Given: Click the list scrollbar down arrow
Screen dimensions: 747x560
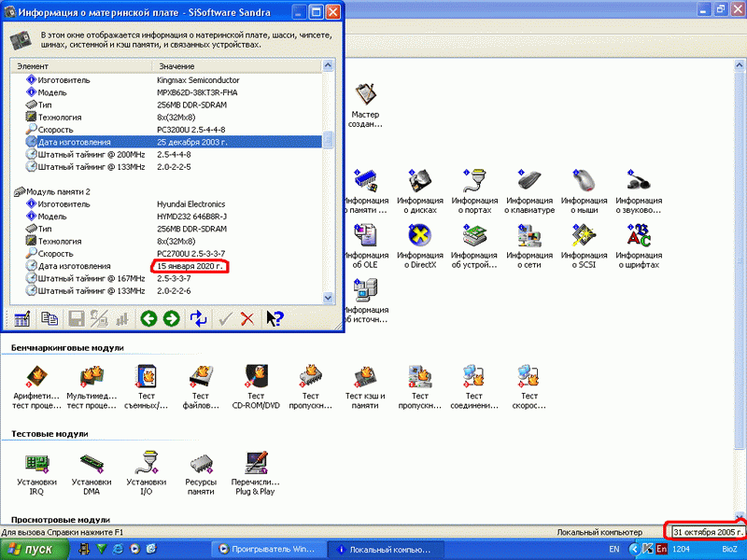Looking at the screenshot, I should point(329,298).
